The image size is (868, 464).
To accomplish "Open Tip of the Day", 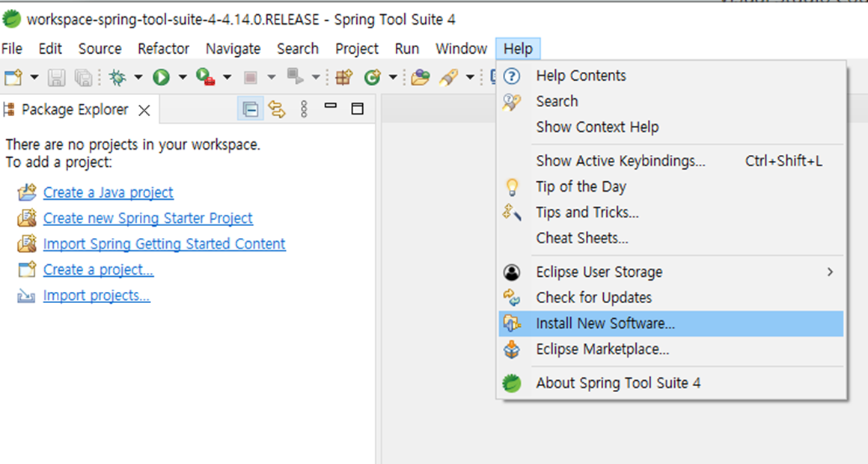I will point(671,186).
